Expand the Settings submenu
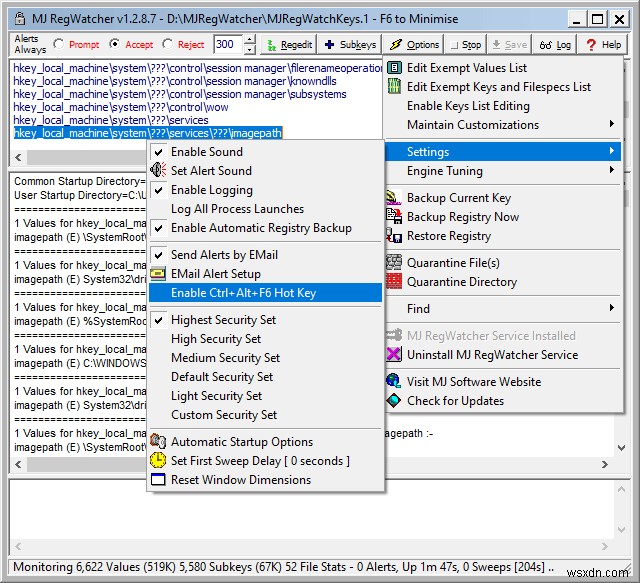The height and width of the screenshot is (583, 640). click(503, 151)
